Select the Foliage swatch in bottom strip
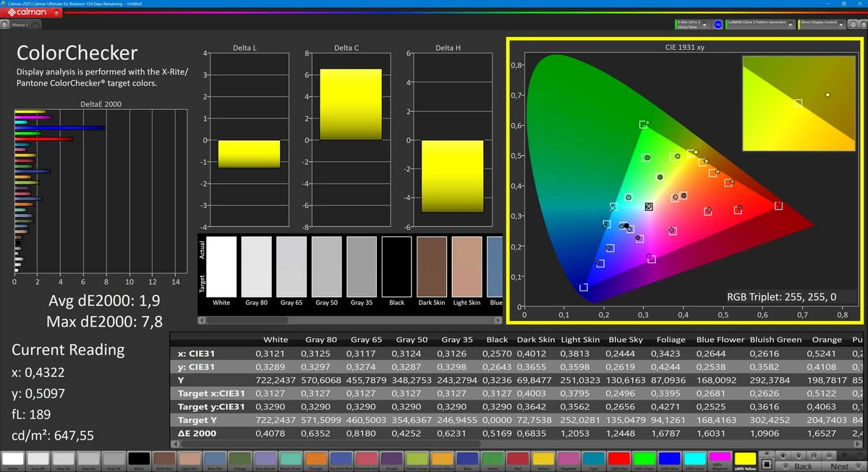This screenshot has height=472, width=868. pyautogui.click(x=239, y=460)
